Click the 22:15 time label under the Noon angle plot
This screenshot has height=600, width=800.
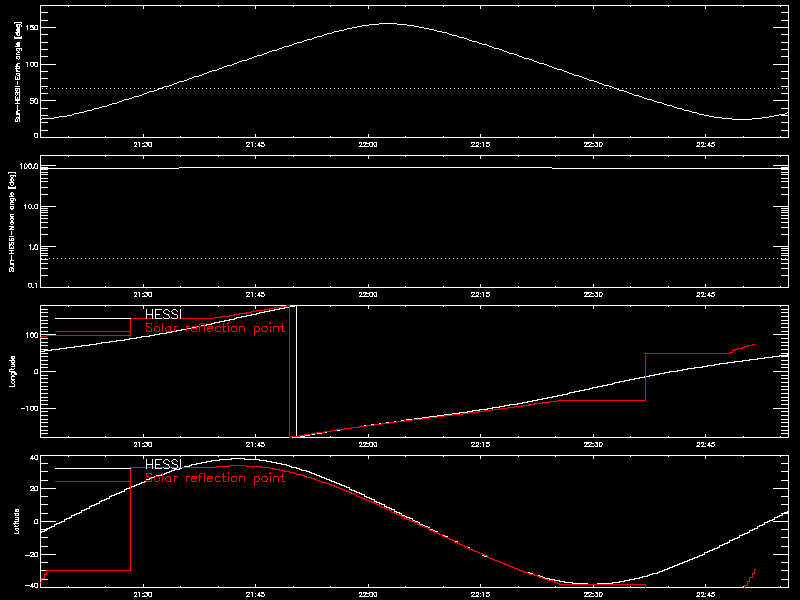(480, 295)
